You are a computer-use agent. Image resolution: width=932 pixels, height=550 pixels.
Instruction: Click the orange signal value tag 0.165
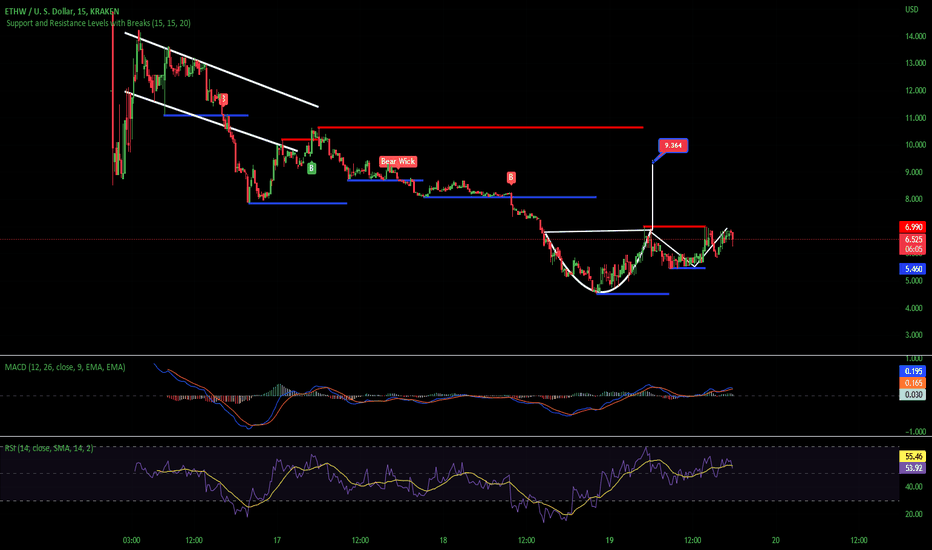[x=914, y=383]
